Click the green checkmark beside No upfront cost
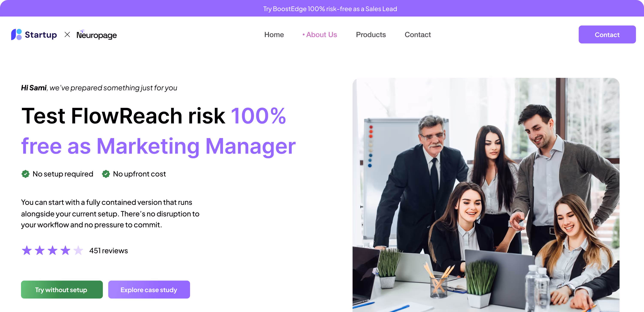This screenshot has height=312, width=644. point(106,174)
